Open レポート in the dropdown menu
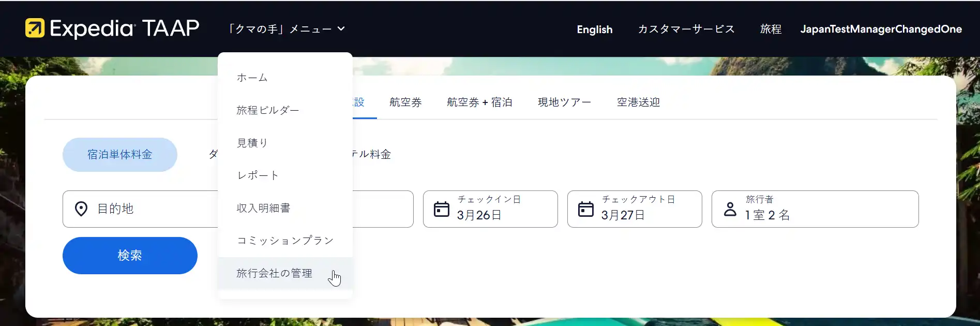The image size is (980, 326). [258, 175]
